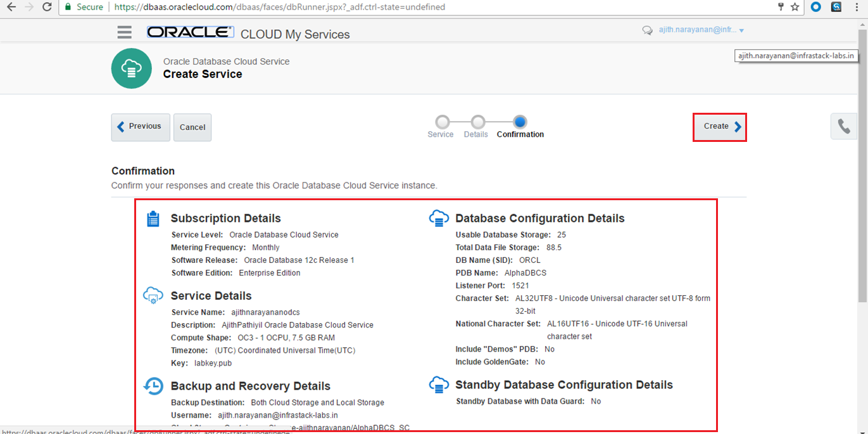
Task: Open the blue circle browser extension
Action: tap(816, 7)
